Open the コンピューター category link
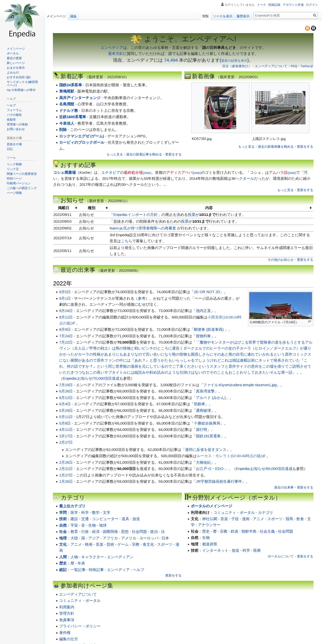 (105, 519)
